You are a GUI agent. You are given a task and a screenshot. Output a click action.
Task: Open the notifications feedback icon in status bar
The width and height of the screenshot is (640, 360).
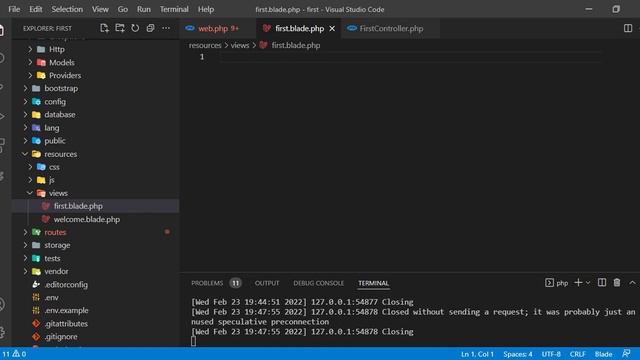626,353
